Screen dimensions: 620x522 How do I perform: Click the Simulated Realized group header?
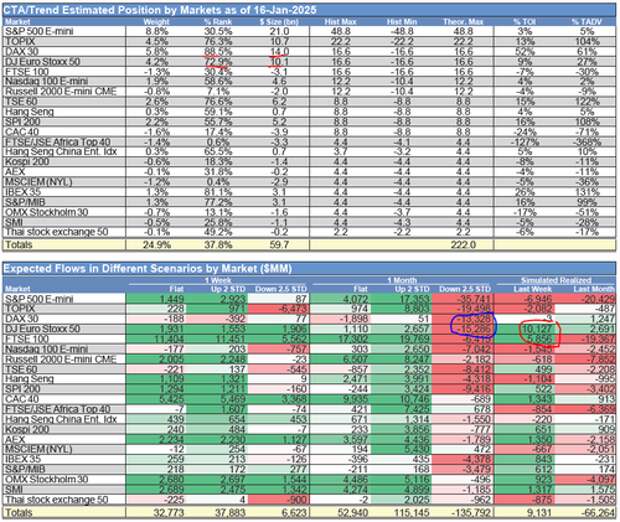click(x=560, y=281)
